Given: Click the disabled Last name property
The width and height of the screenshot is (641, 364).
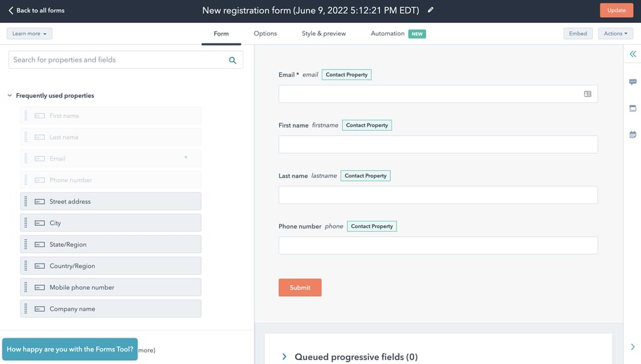Looking at the screenshot, I should [x=111, y=137].
